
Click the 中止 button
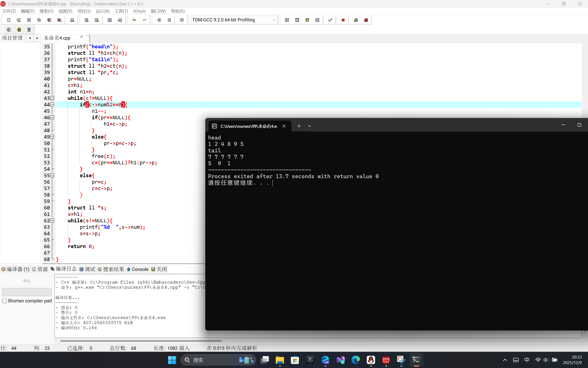click(x=27, y=281)
